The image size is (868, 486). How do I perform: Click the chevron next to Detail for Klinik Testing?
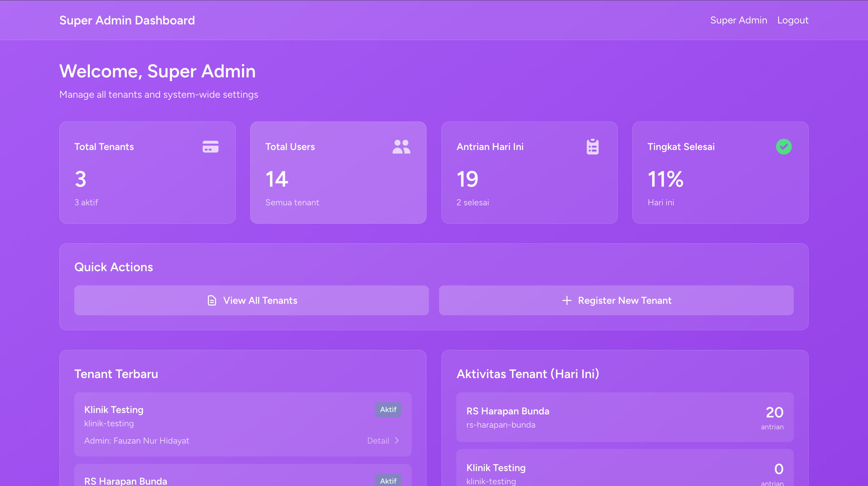(397, 440)
